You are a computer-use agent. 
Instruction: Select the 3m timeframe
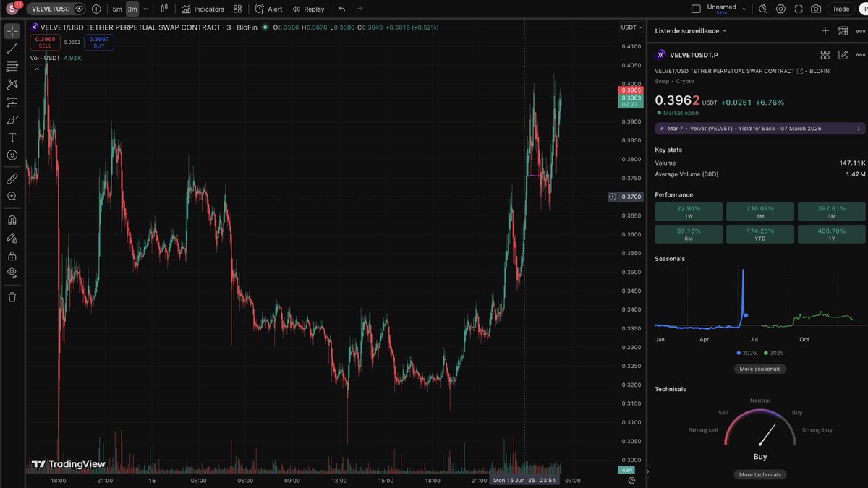click(132, 9)
